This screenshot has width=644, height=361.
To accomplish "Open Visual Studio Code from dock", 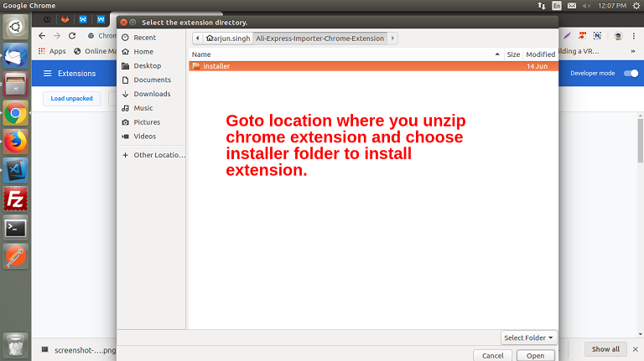I will coord(16,170).
